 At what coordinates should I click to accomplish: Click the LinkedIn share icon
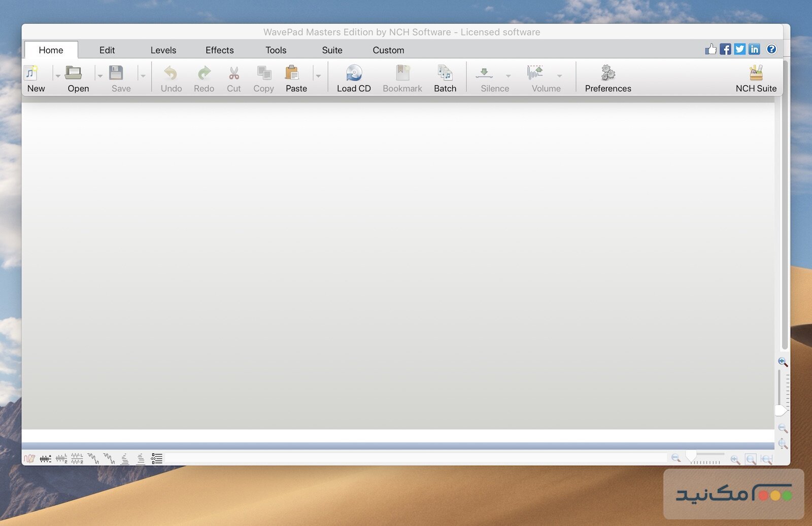coord(754,49)
